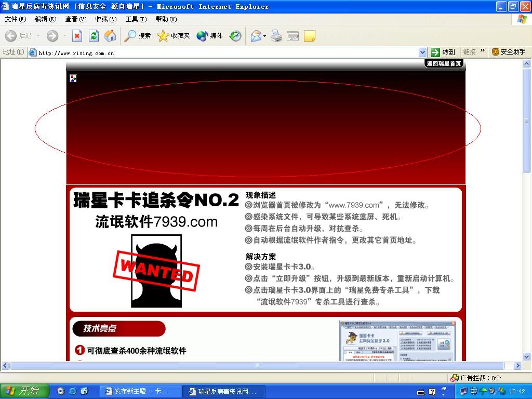Screen dimensions: 532x399
Task: Click the green umbrella Rising tray icon
Action: pos(483,391)
